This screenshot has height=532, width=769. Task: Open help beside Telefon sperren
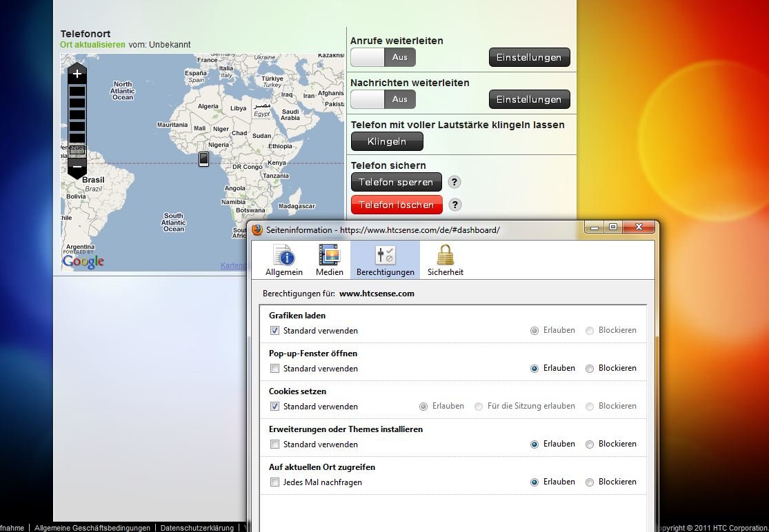pos(454,182)
